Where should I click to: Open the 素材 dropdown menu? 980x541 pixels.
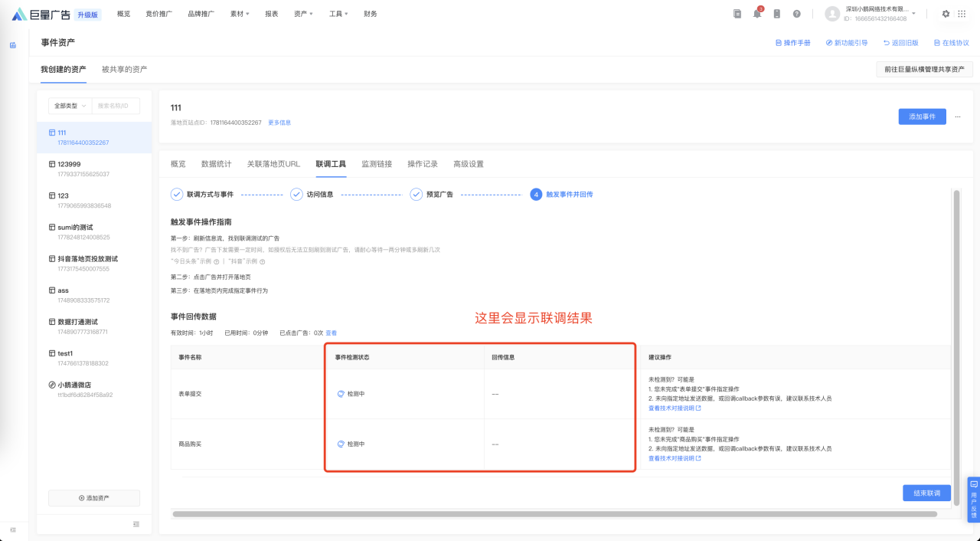click(240, 14)
